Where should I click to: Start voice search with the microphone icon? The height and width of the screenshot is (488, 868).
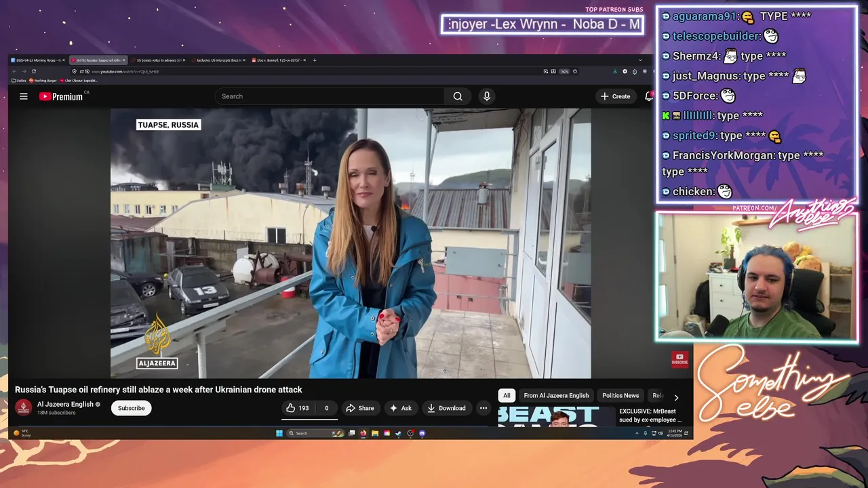coord(486,96)
